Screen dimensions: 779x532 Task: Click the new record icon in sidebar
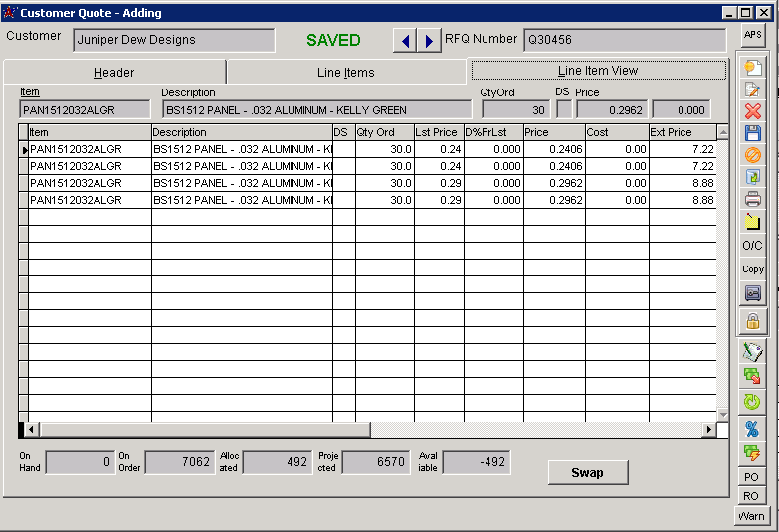[752, 68]
